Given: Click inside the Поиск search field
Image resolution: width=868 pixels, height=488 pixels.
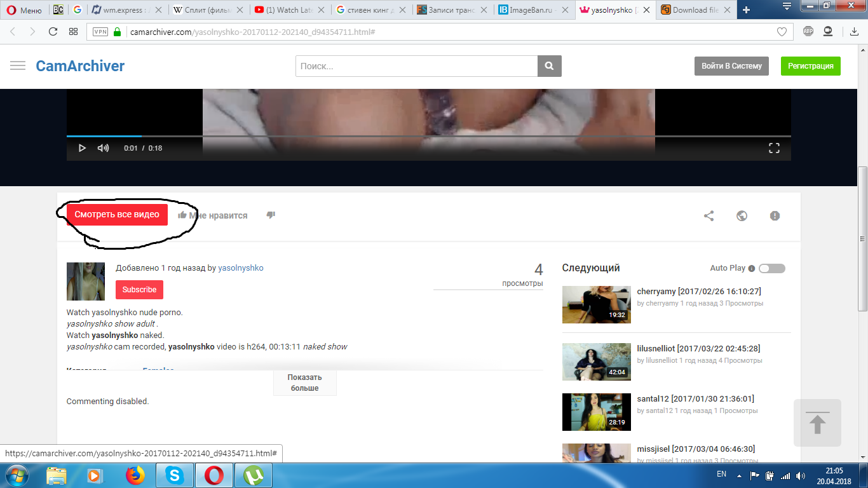Looking at the screenshot, I should pos(416,66).
